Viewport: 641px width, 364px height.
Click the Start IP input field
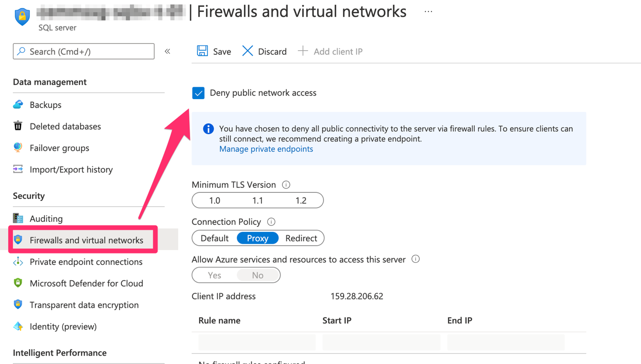(x=381, y=342)
